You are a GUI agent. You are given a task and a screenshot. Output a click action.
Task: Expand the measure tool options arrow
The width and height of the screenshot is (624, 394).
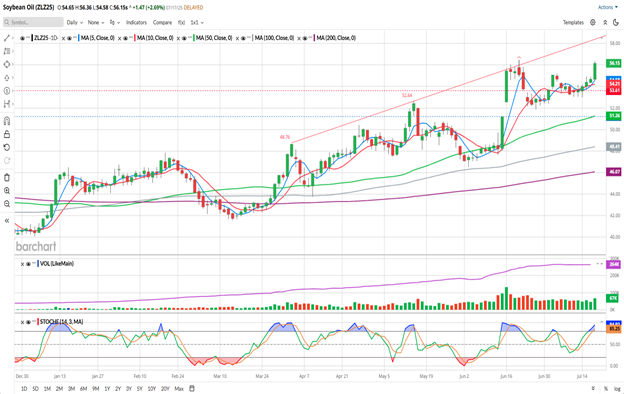(13, 104)
